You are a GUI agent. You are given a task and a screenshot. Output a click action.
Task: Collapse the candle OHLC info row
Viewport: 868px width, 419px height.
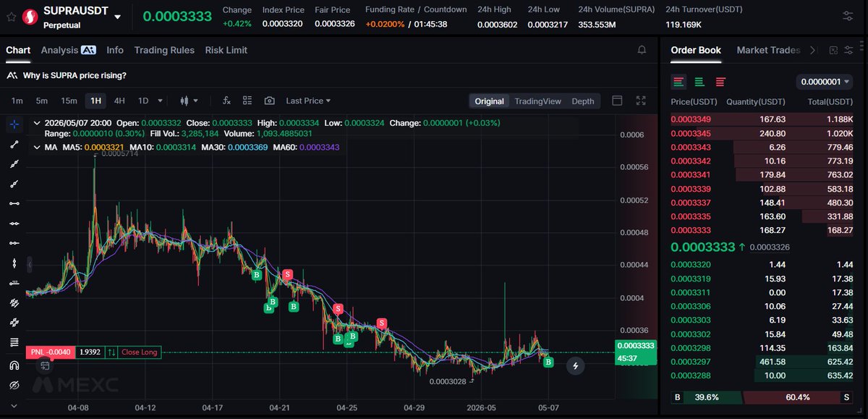[x=36, y=123]
